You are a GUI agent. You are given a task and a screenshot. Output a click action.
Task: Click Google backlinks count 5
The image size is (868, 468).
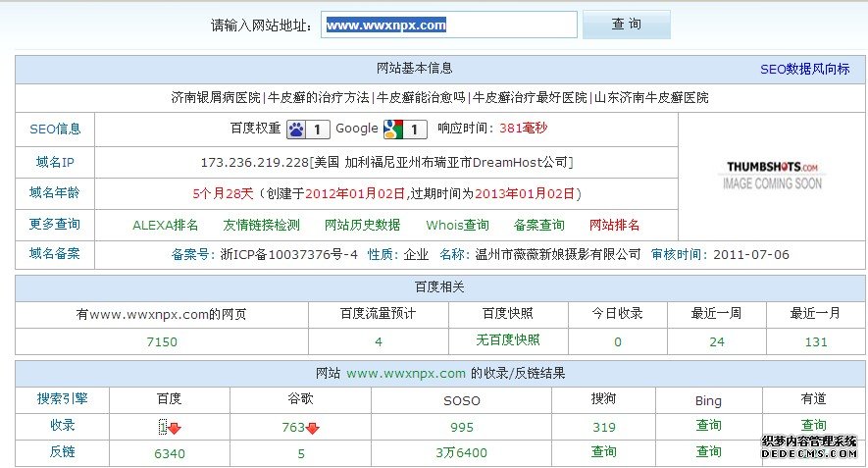[x=300, y=454]
